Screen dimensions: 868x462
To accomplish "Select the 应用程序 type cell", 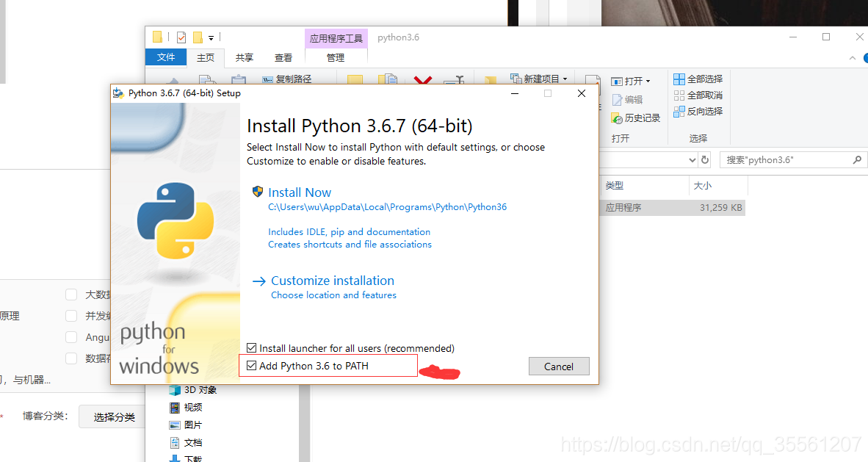I will tap(623, 208).
